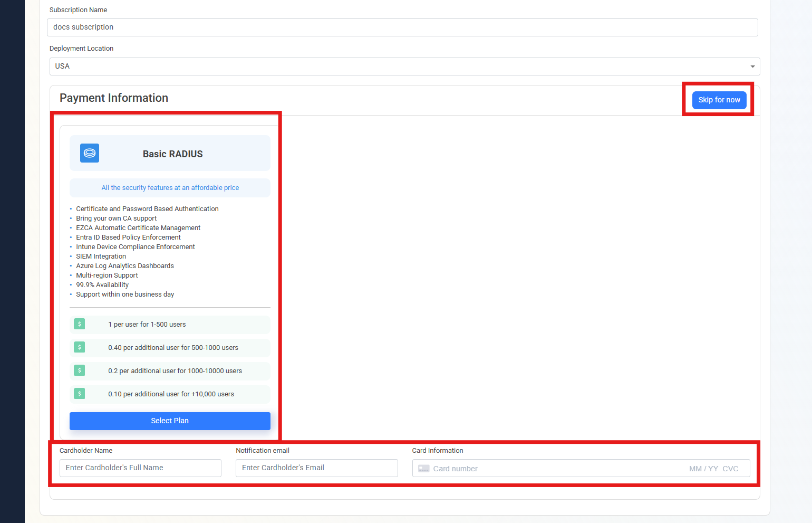This screenshot has height=523, width=812.
Task: Click the Cardholder Name input field
Action: click(140, 468)
